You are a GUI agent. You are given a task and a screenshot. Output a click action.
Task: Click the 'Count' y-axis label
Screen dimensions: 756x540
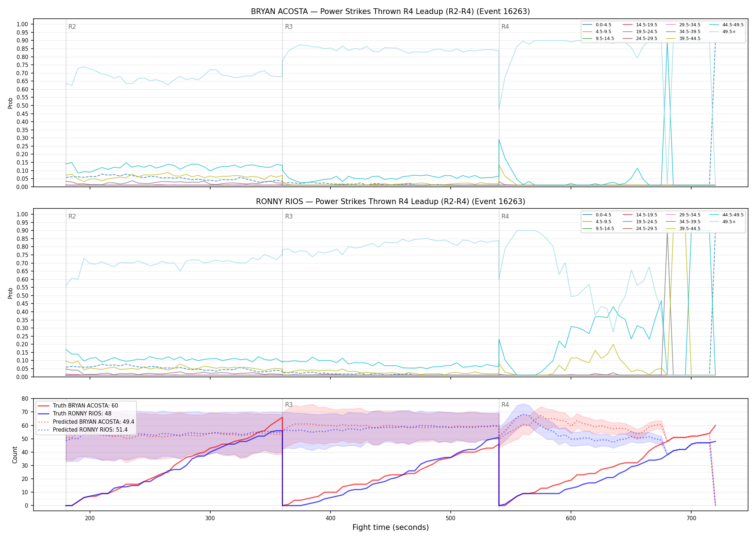click(x=15, y=455)
